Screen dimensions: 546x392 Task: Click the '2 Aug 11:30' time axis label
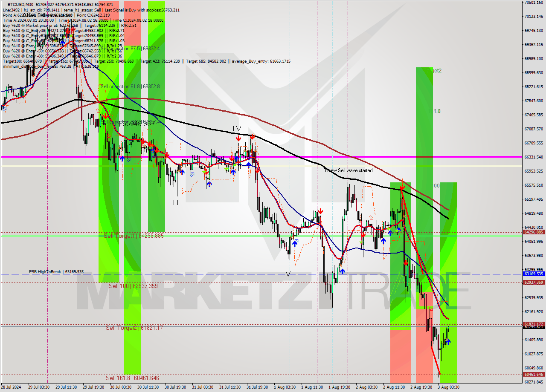pyautogui.click(x=394, y=387)
